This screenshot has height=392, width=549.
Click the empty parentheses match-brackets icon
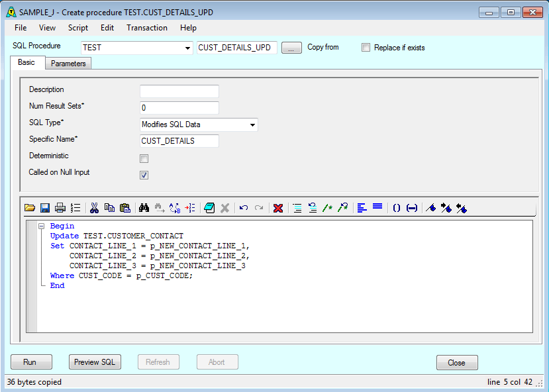point(396,208)
